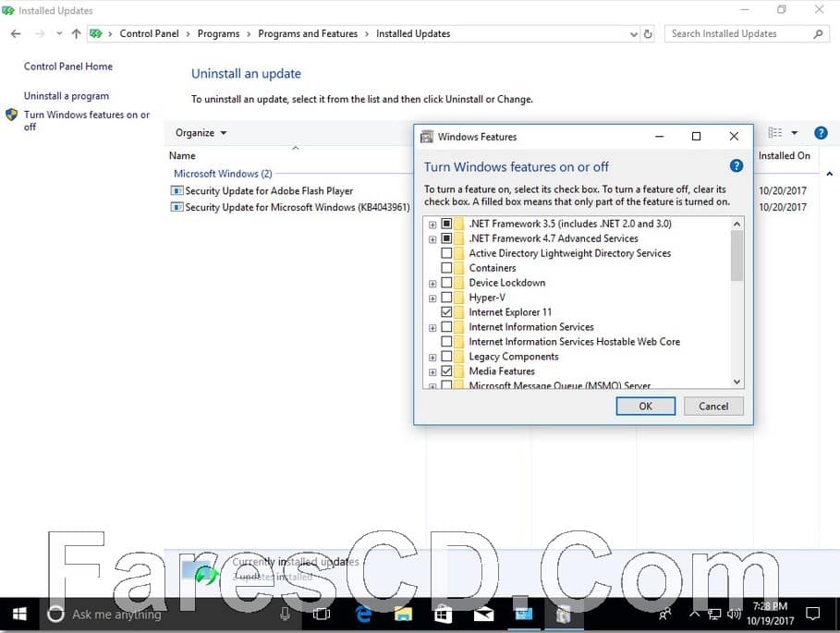Open Mail app from taskbar
The width and height of the screenshot is (840, 633).
483,615
